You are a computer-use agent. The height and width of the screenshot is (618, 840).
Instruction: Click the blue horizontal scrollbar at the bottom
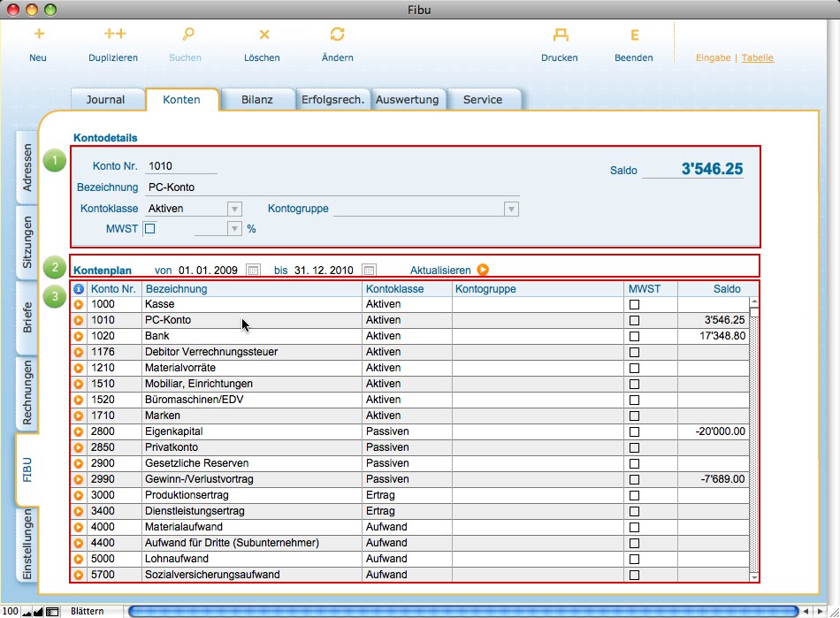click(x=464, y=612)
